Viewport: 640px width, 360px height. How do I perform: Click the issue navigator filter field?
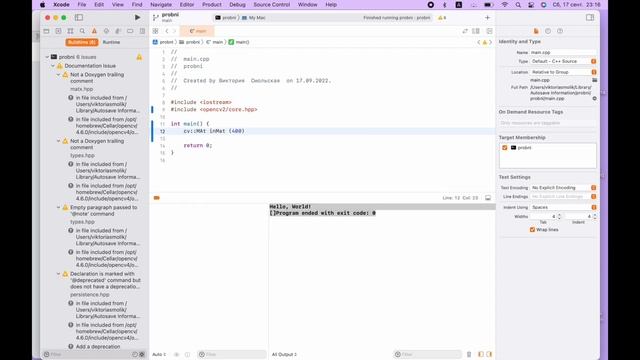tap(88, 354)
